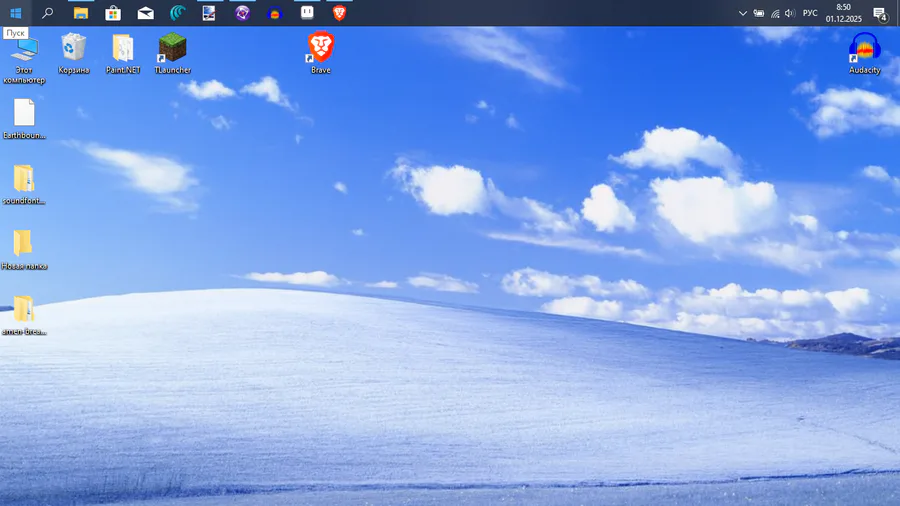Open taskbar search magnifier
This screenshot has width=900, height=506.
click(48, 13)
